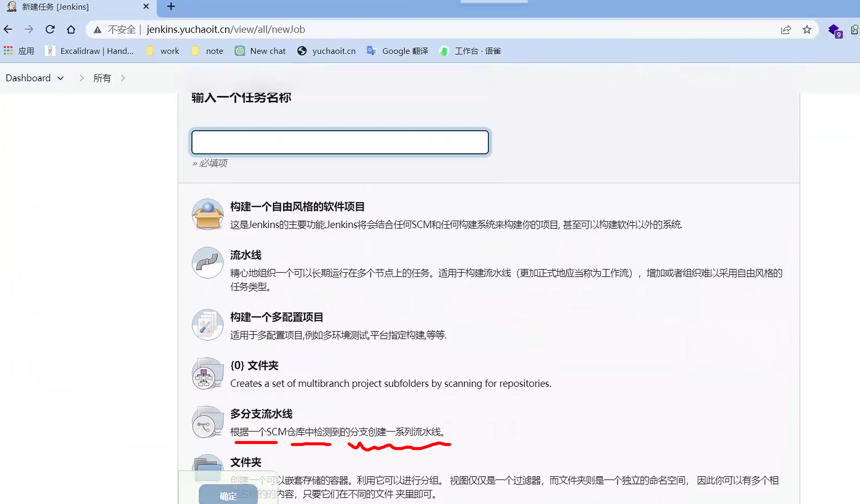This screenshot has width=860, height=504.
Task: Click the chevron after Dashboard breadcrumb
Action: pos(81,78)
